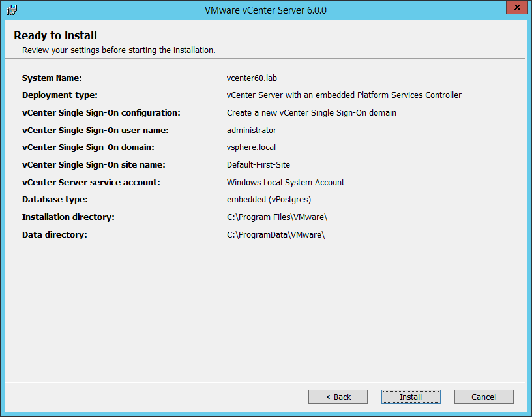Viewport: 532px width, 417px height.
Task: Click the 'Installation directory:' label
Action: pos(68,217)
